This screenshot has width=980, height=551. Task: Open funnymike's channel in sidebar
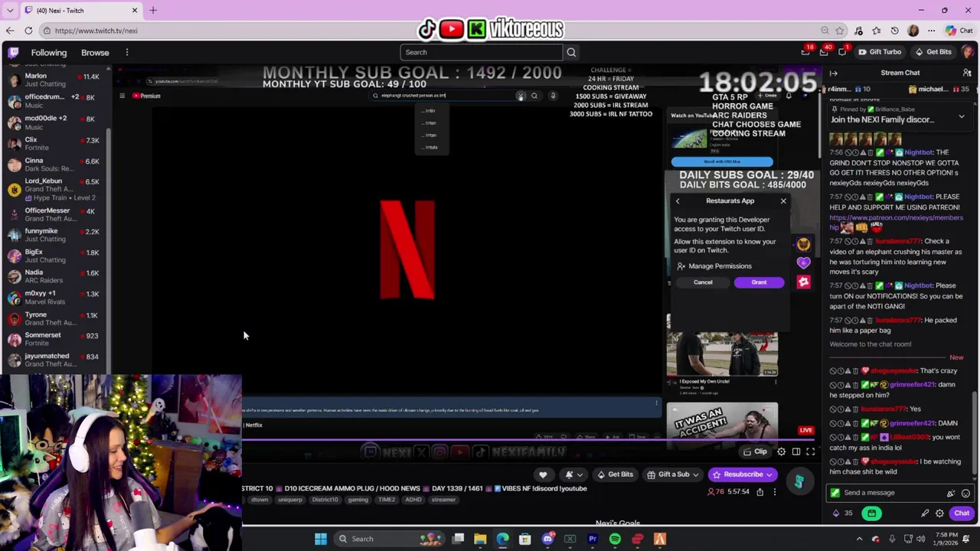tap(54, 235)
